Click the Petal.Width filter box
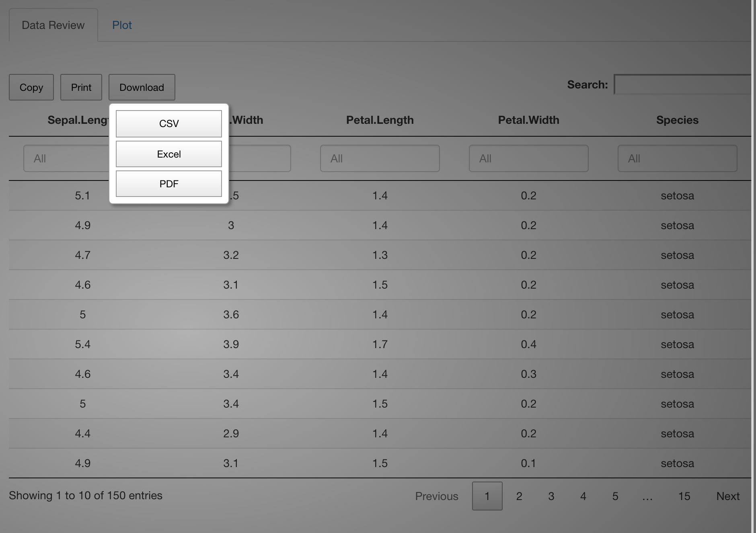 (x=528, y=158)
